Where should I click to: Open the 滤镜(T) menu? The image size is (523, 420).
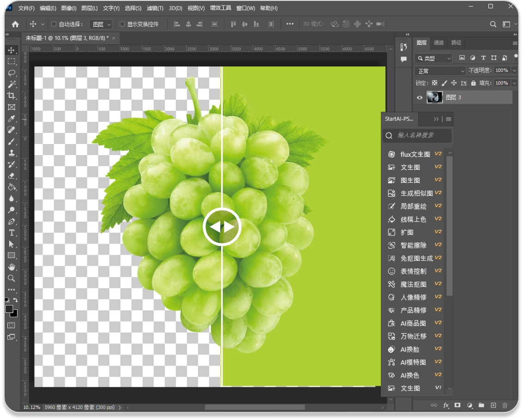155,8
